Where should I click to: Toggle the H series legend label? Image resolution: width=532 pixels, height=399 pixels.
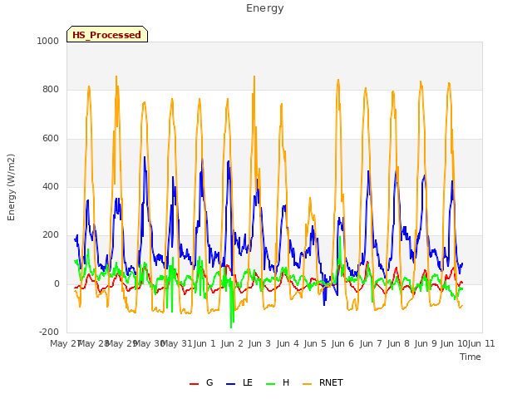point(286,382)
